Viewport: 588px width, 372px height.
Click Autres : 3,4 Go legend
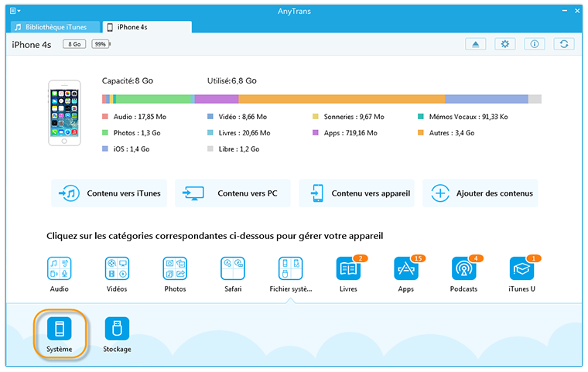coord(446,133)
